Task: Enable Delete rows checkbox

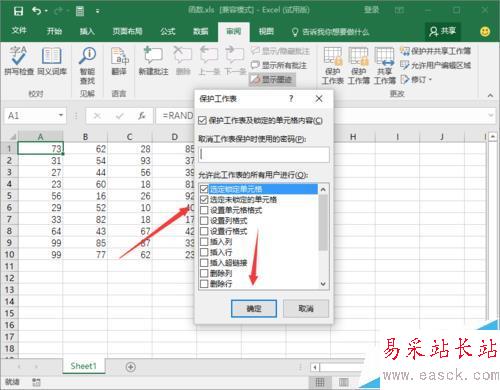Action: point(204,284)
